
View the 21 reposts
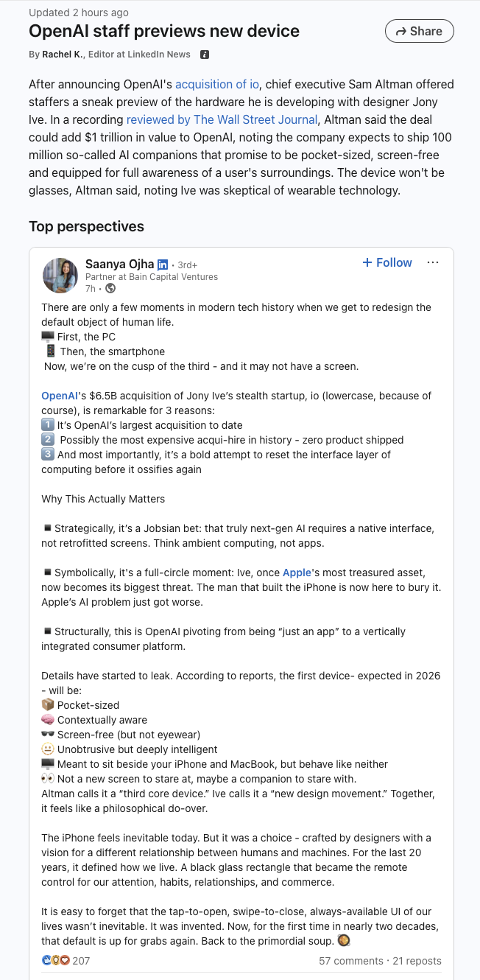tap(417, 960)
